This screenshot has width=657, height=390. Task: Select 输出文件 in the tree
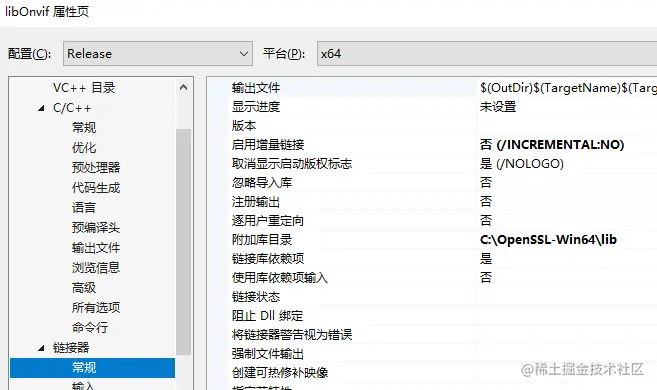pyautogui.click(x=96, y=248)
